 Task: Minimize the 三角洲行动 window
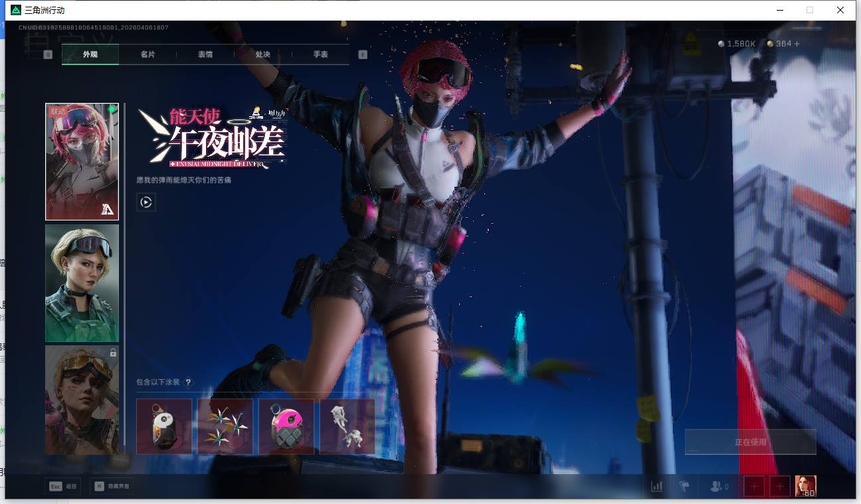(x=779, y=10)
